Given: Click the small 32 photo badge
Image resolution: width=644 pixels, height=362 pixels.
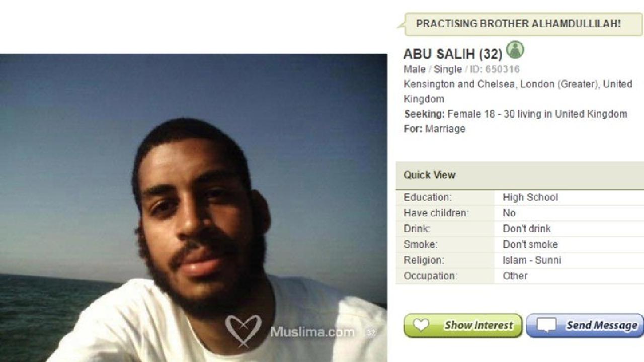Looking at the screenshot, I should (370, 332).
